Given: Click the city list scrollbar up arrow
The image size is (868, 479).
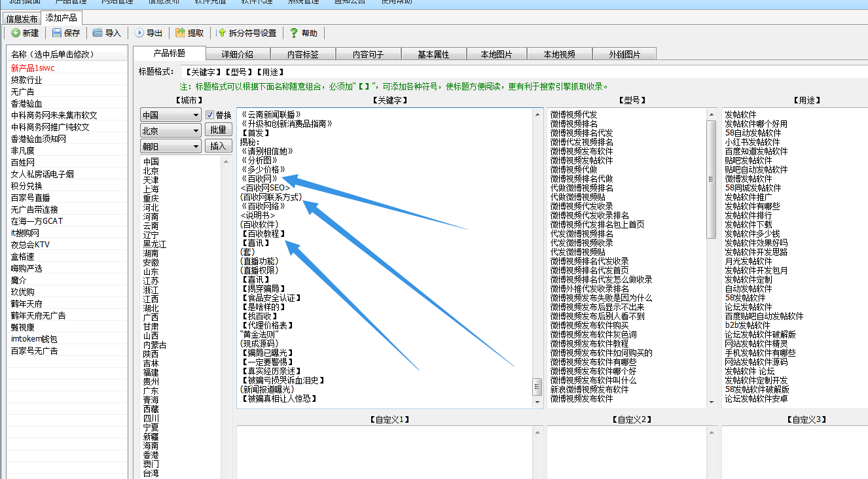Looking at the screenshot, I should click(x=226, y=160).
